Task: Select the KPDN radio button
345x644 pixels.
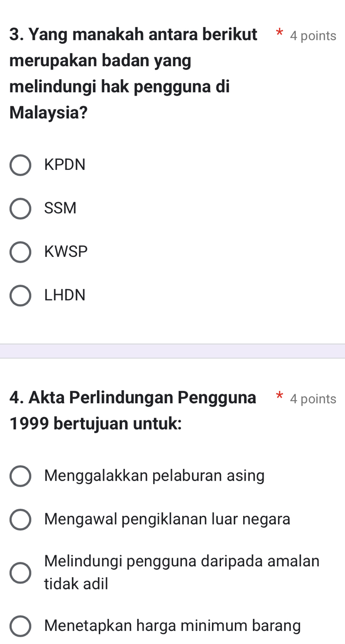Action: click(20, 165)
